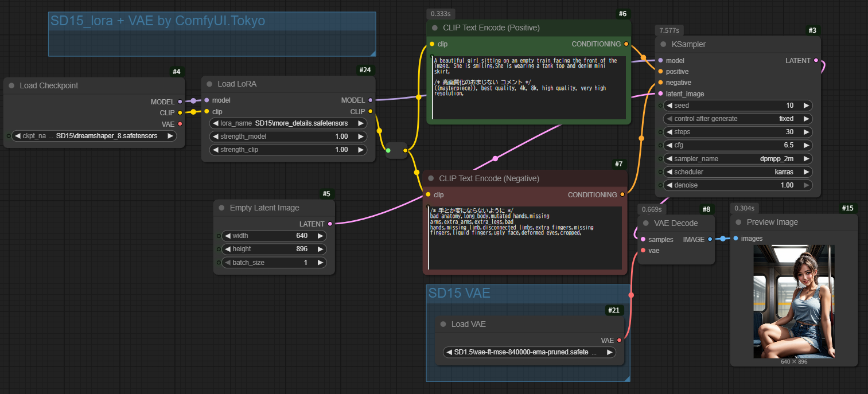The image size is (868, 394).
Task: Open the scheduler dropdown set to karras
Action: [738, 172]
